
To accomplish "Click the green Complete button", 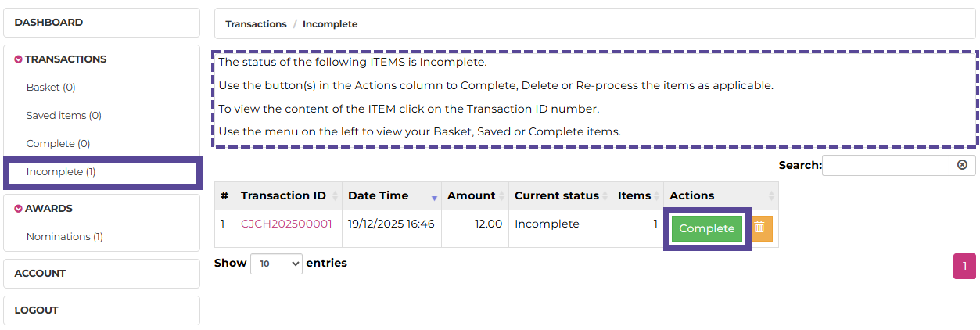I will [706, 228].
